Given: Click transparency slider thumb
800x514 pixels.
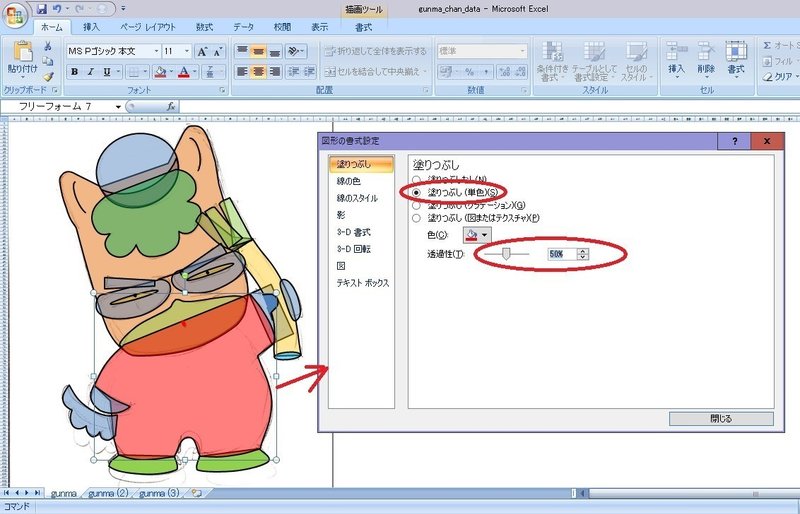Looking at the screenshot, I should (x=506, y=253).
